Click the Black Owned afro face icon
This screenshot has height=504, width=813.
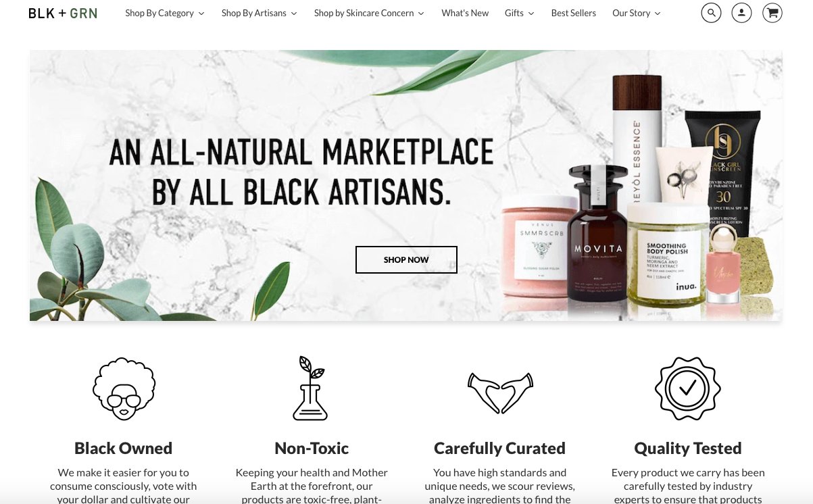tap(124, 388)
